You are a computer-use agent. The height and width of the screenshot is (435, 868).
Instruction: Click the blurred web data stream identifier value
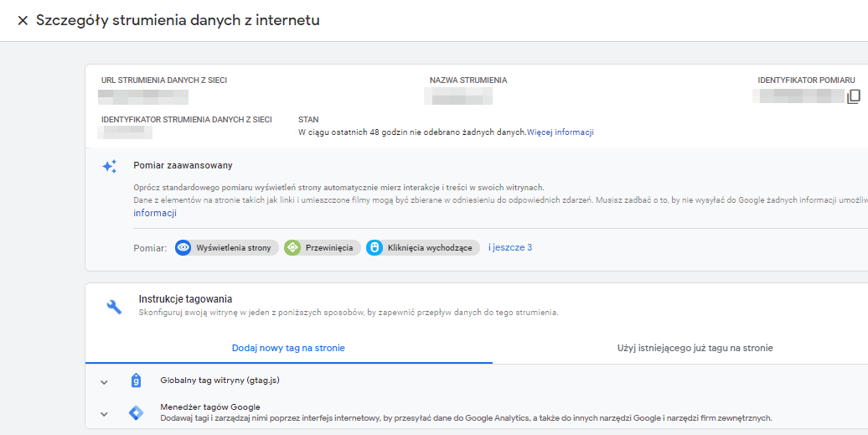click(125, 132)
